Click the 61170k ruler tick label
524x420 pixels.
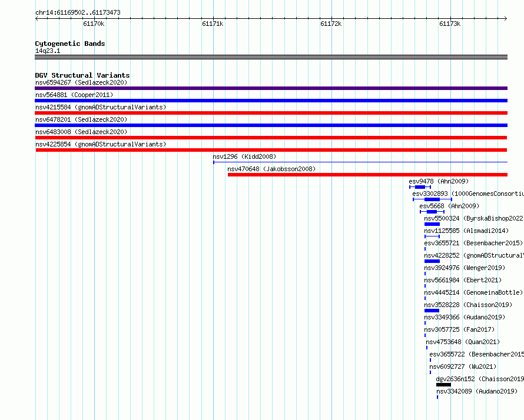pos(94,24)
